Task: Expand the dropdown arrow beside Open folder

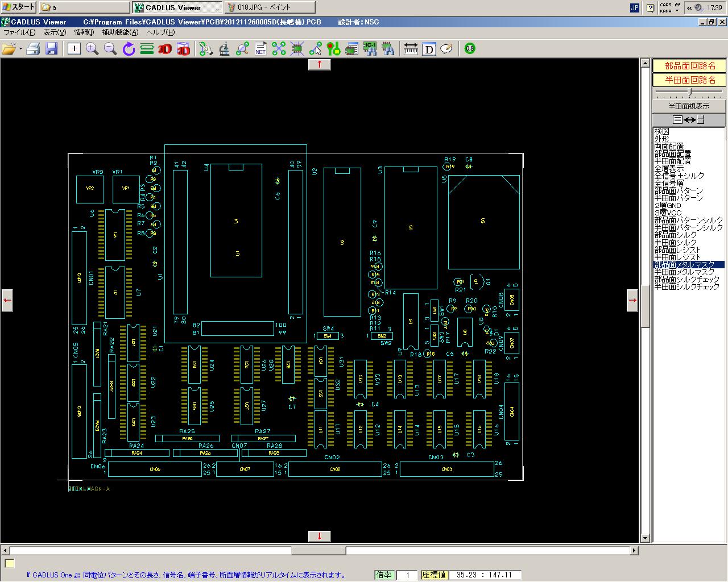Action: (20, 49)
